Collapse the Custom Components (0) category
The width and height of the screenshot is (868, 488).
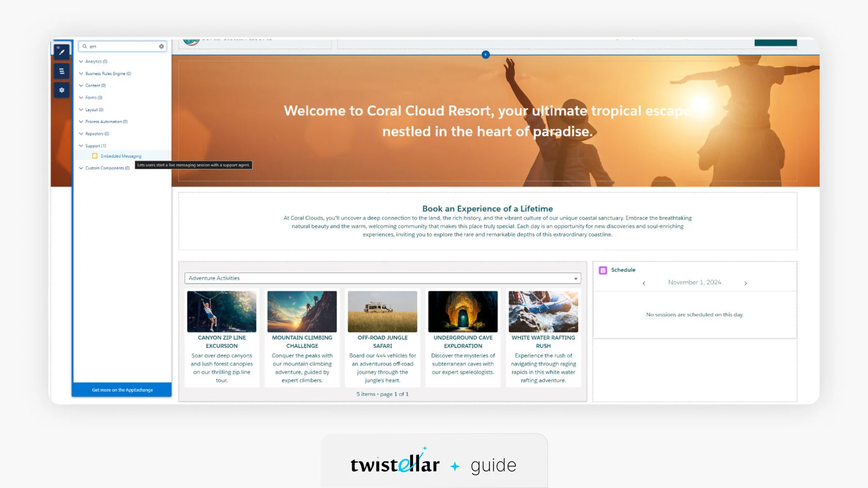coord(81,168)
